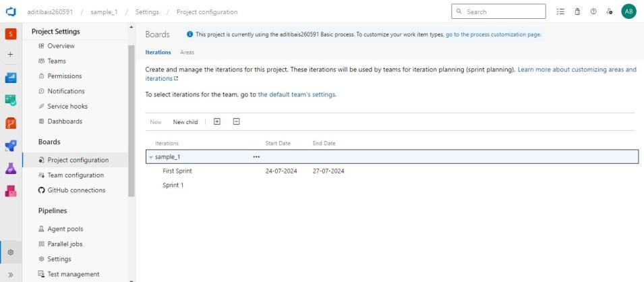Select Team configuration in settings menu

(x=76, y=175)
